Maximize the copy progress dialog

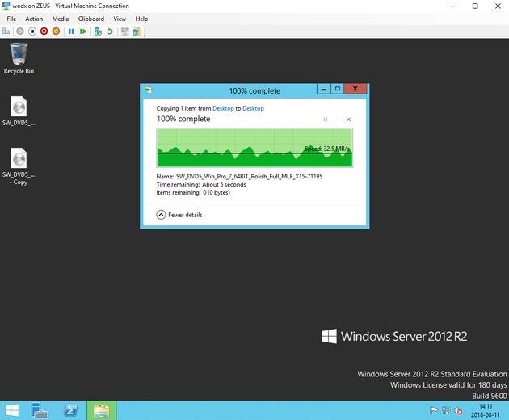click(x=338, y=89)
